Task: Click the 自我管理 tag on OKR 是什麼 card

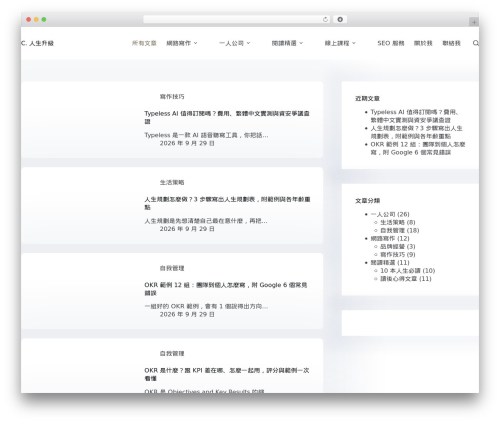Action: pos(172,353)
